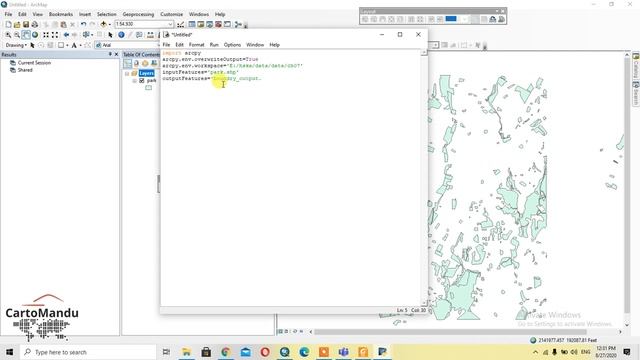
Task: Expand the park layer node
Action: [x=135, y=81]
